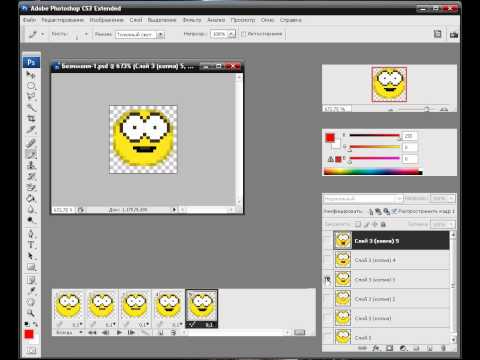Select the Zoom magnifier tool
This screenshot has width=480, height=360.
tap(31, 313)
